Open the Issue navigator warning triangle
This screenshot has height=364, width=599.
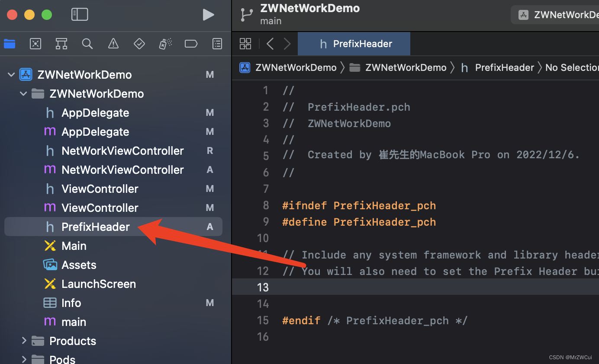pos(113,43)
